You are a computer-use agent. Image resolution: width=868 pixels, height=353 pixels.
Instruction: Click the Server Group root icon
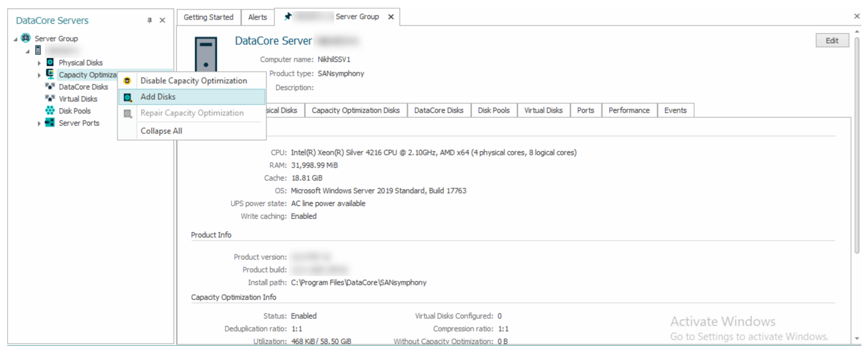pos(26,38)
